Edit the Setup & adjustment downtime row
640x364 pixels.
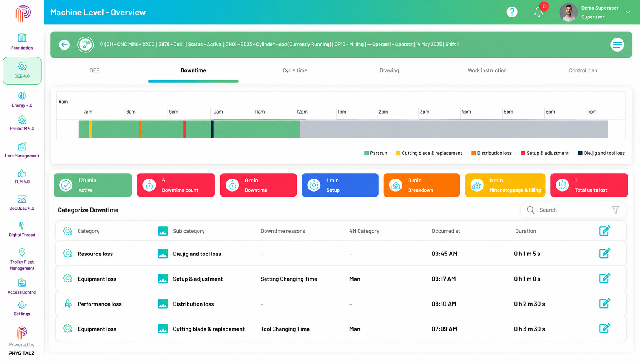(x=605, y=278)
